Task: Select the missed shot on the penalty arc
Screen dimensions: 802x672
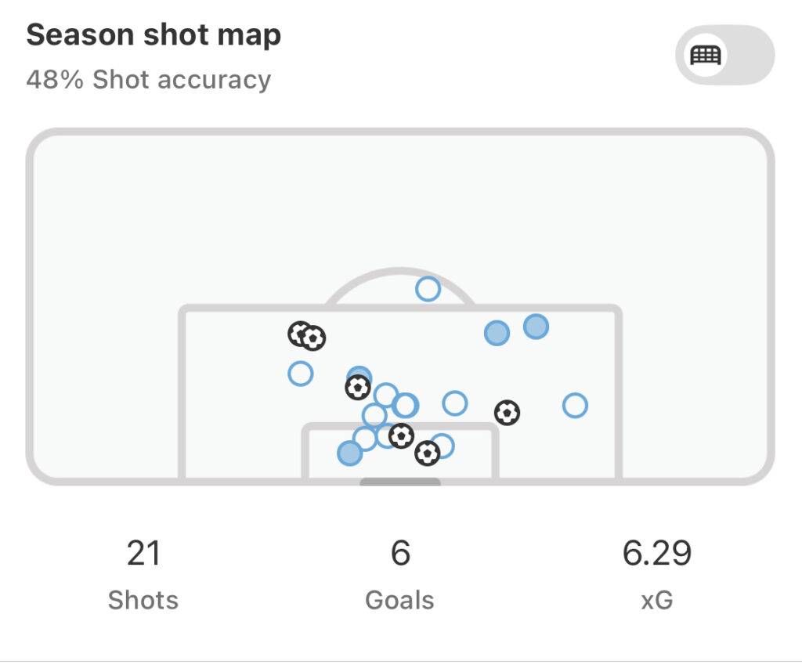Action: click(428, 289)
